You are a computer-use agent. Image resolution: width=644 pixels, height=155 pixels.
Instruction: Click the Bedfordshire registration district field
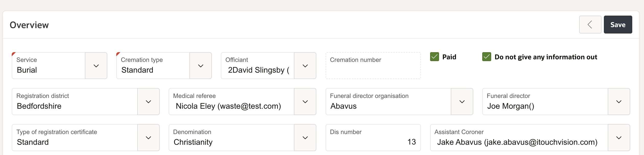click(75, 106)
